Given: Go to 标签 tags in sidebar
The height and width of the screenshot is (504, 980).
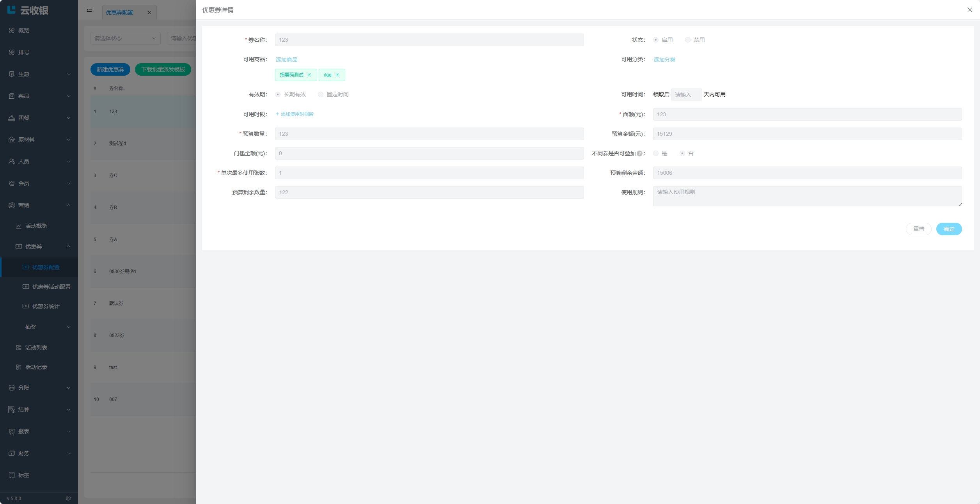Looking at the screenshot, I should tap(23, 475).
